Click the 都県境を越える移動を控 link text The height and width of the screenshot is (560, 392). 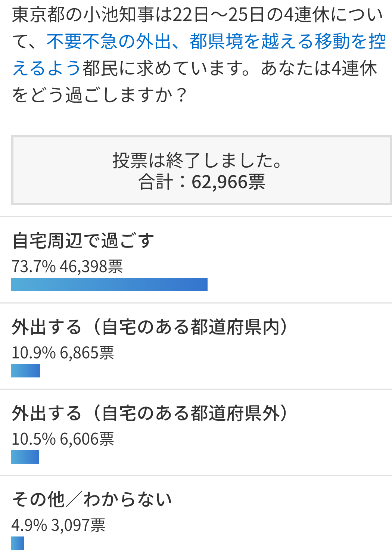pos(287,41)
